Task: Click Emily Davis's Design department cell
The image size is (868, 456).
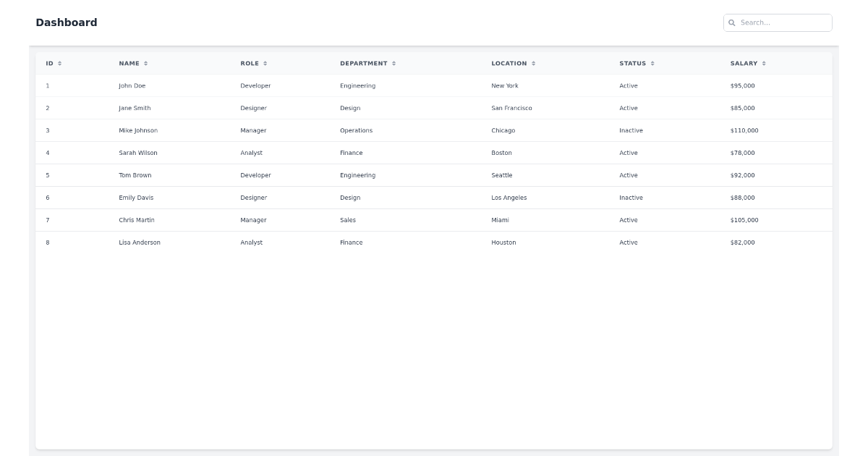Action: click(x=351, y=198)
